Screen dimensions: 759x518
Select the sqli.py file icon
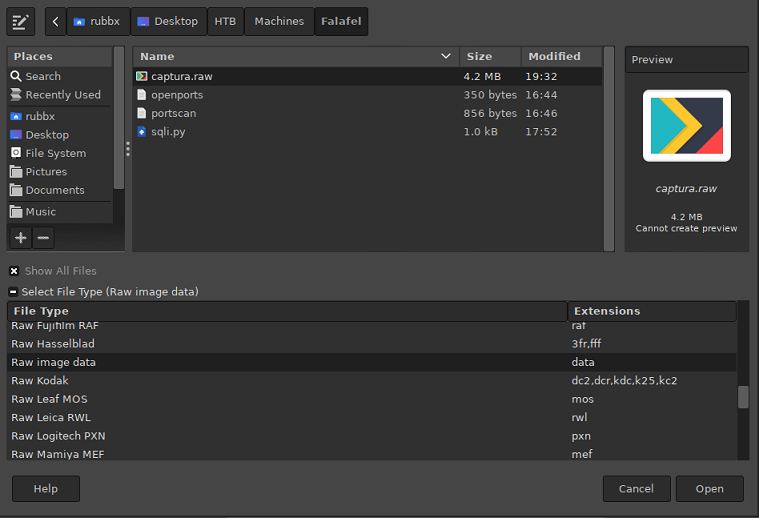click(x=142, y=132)
